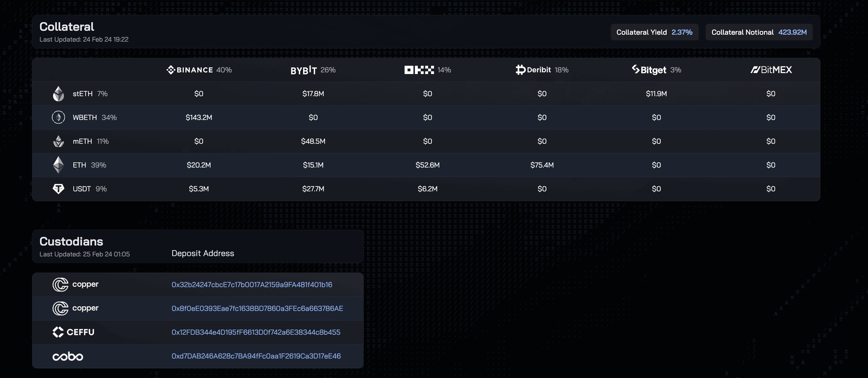
Task: Open second Copper address starting 0x8f0e
Action: coord(257,308)
